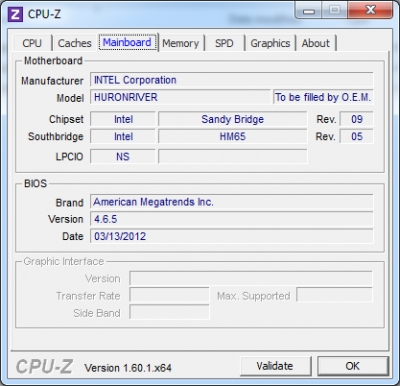Click the BIOS version 4.6.5 field

[231, 219]
